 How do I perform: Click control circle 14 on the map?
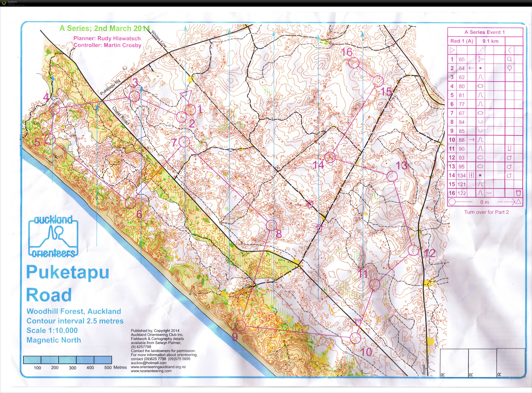tap(330, 157)
